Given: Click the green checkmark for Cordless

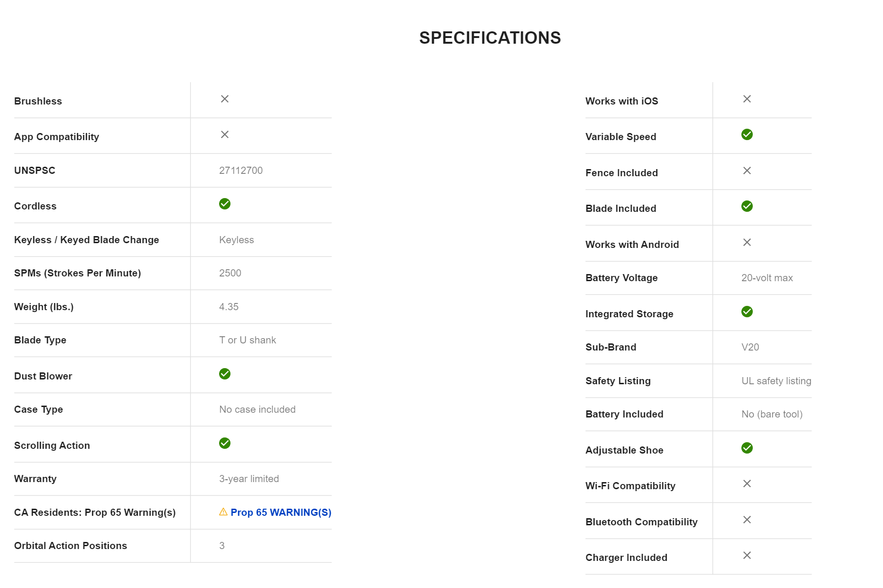Looking at the screenshot, I should click(x=225, y=204).
